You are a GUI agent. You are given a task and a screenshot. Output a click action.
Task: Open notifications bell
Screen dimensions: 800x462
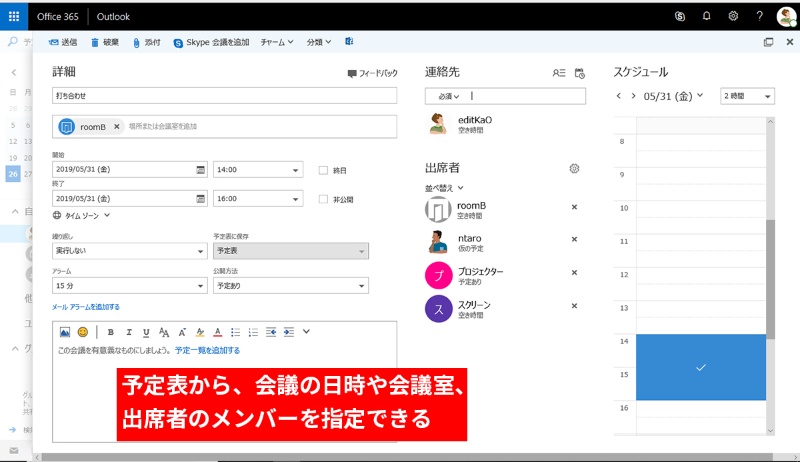pos(706,16)
